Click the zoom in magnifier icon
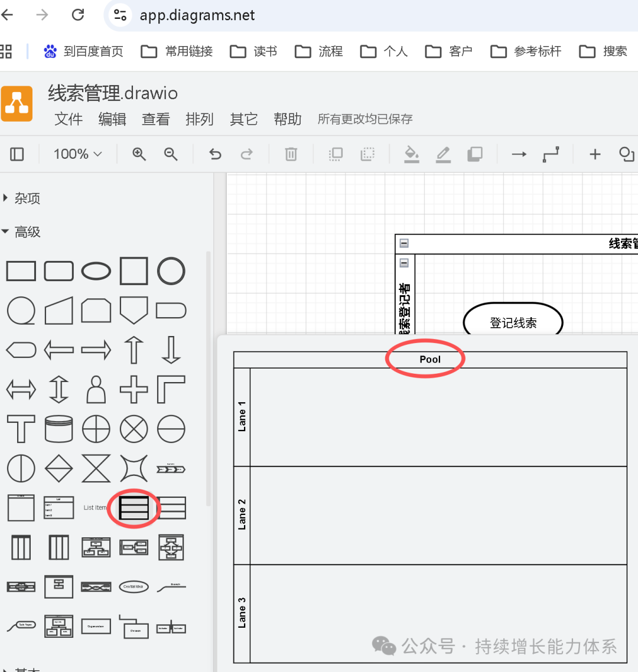This screenshot has height=672, width=638. 139,154
